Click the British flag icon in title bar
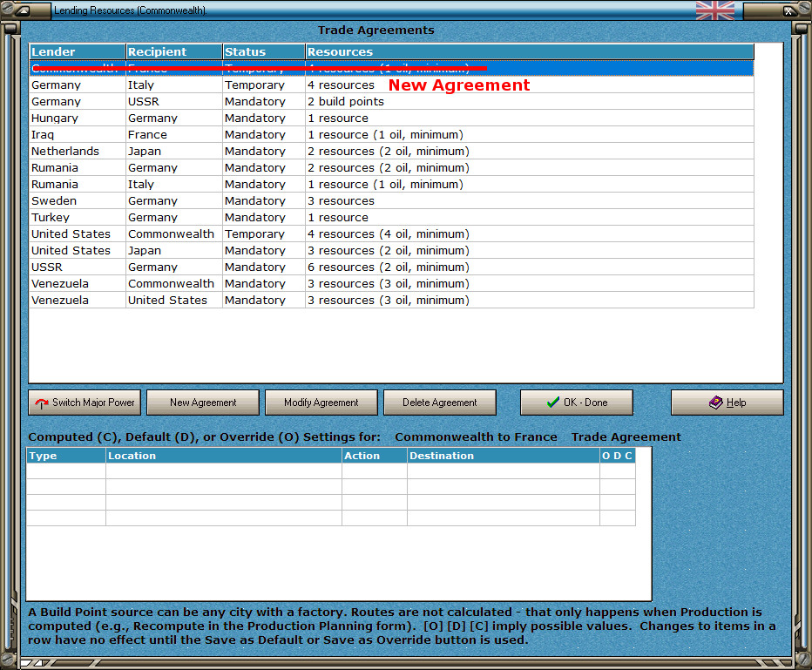 714,10
